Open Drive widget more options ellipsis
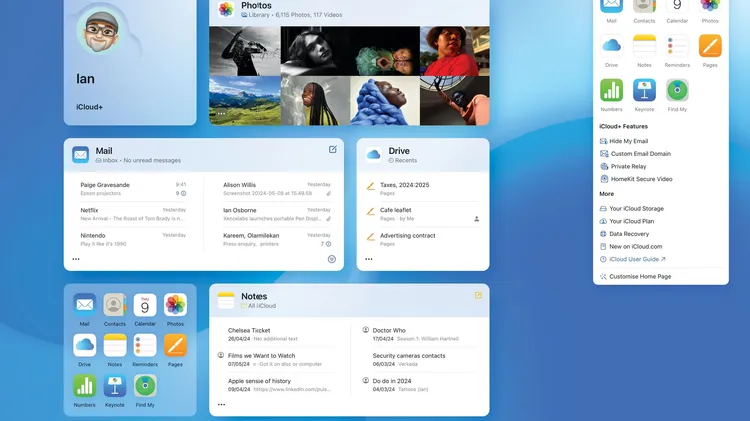 pos(368,259)
